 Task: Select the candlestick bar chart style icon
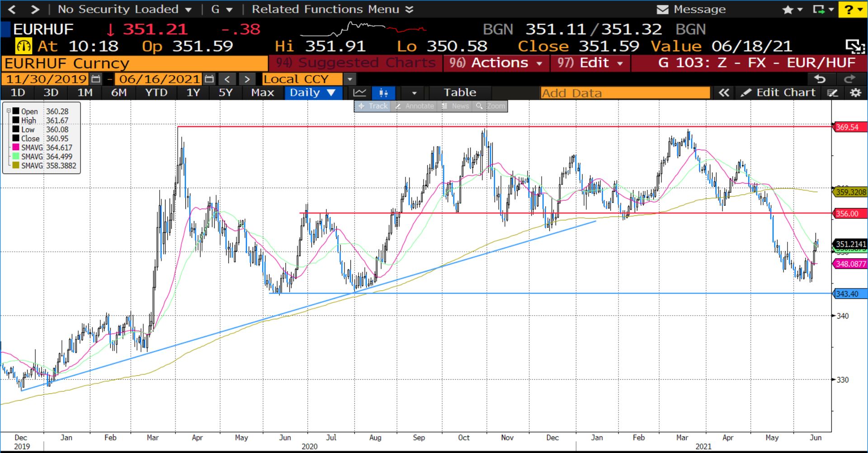coord(383,93)
